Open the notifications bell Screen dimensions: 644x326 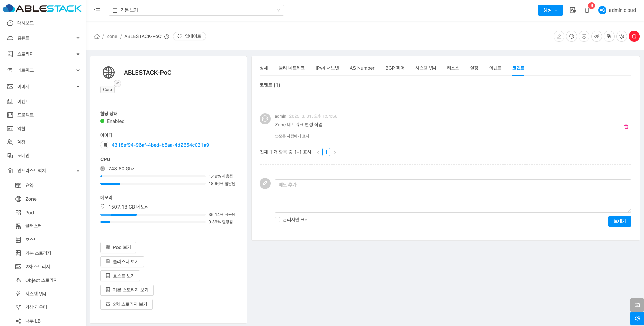[x=587, y=10]
